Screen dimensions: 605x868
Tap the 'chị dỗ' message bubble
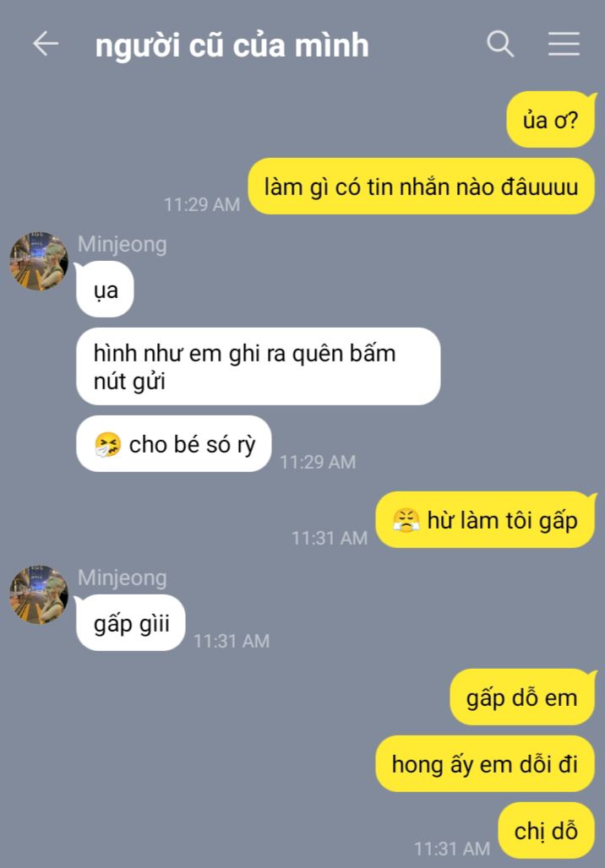point(546,830)
